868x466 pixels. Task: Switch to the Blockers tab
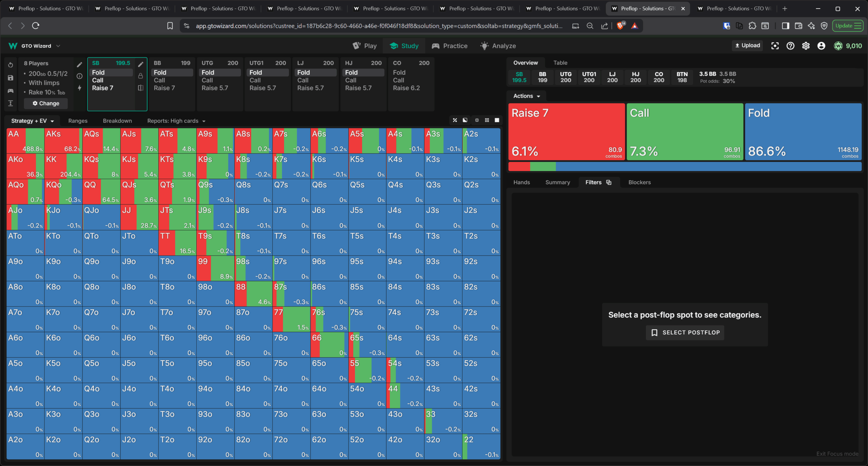[639, 182]
